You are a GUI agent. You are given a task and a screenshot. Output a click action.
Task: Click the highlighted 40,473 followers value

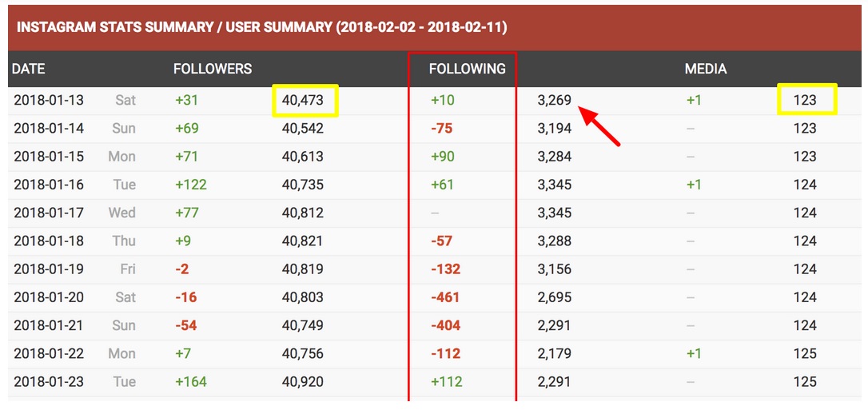pyautogui.click(x=305, y=100)
